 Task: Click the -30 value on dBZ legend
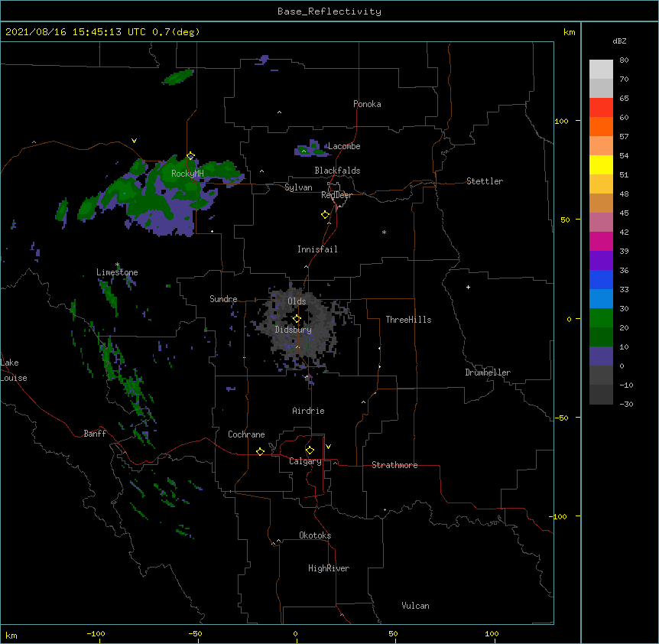pos(626,405)
